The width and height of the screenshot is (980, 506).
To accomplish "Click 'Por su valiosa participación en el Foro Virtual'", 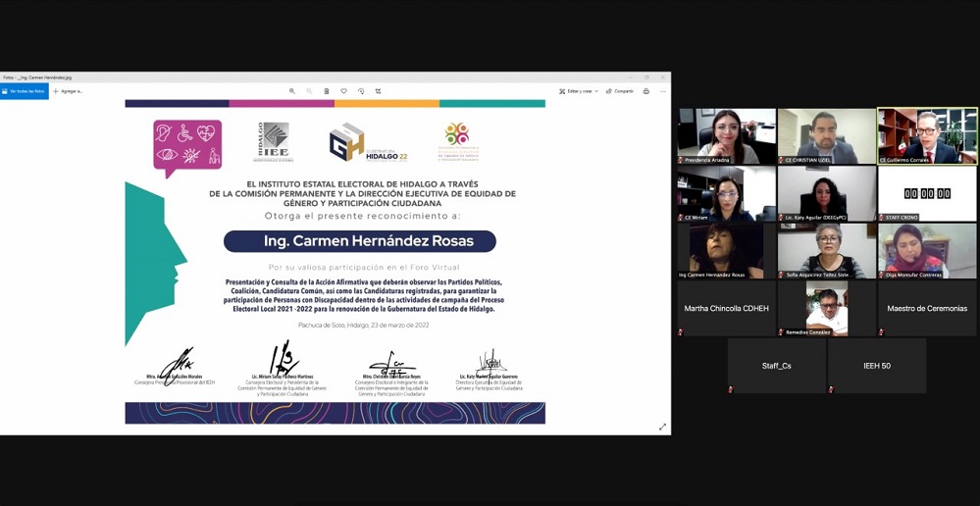I will [364, 268].
